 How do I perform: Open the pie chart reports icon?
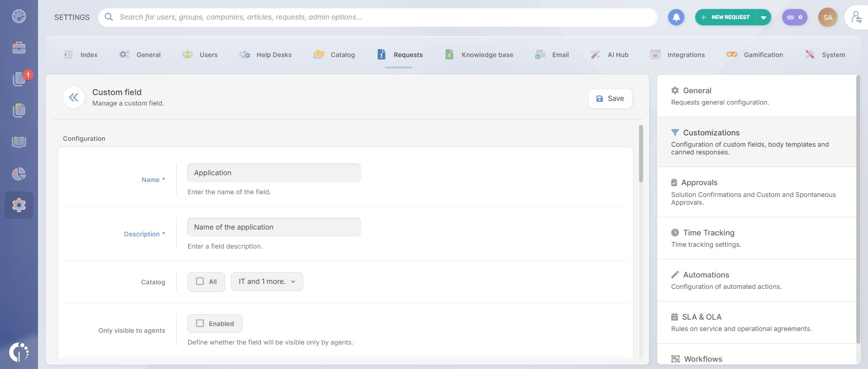(x=19, y=173)
